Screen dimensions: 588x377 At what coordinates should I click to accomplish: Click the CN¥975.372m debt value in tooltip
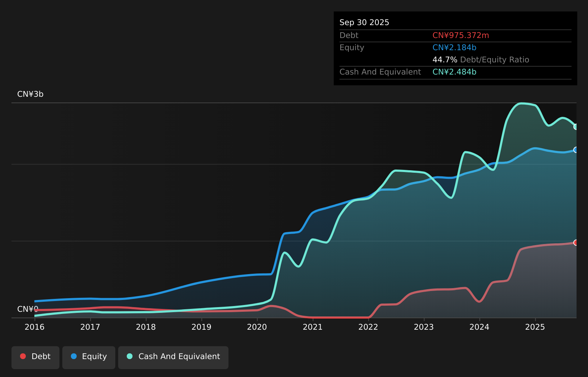[461, 35]
